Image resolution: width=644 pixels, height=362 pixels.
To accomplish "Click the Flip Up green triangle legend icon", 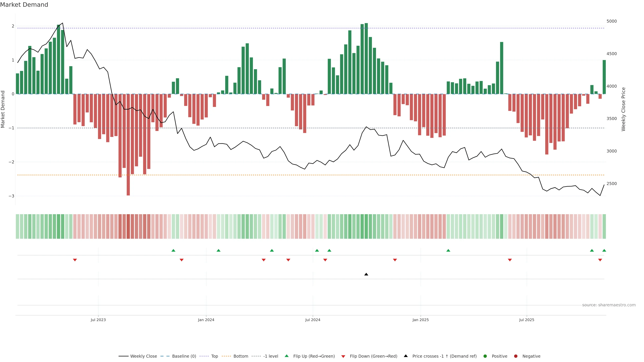I will (x=286, y=356).
